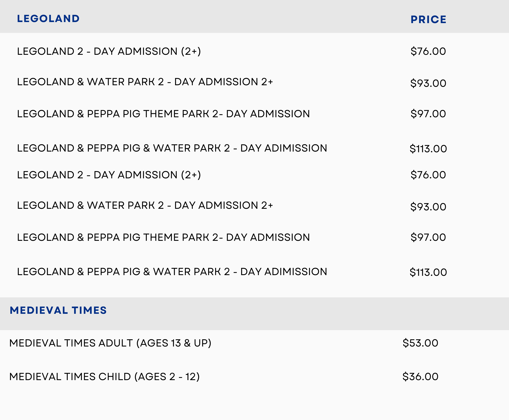The width and height of the screenshot is (509, 420).
Task: Click the LEGOLAND section heading
Action: (x=48, y=19)
